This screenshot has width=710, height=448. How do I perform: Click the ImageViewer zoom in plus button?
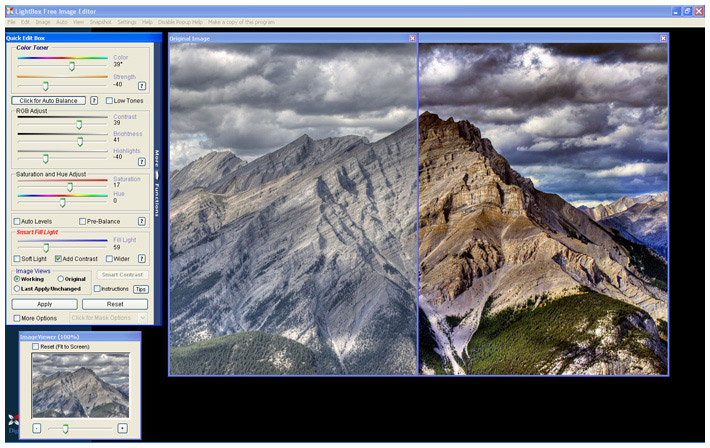point(122,428)
